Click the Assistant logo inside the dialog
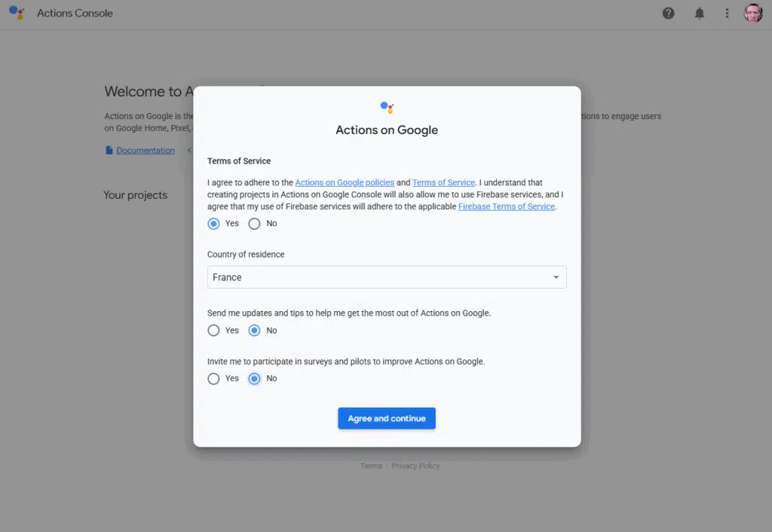Image resolution: width=772 pixels, height=532 pixels. click(387, 107)
